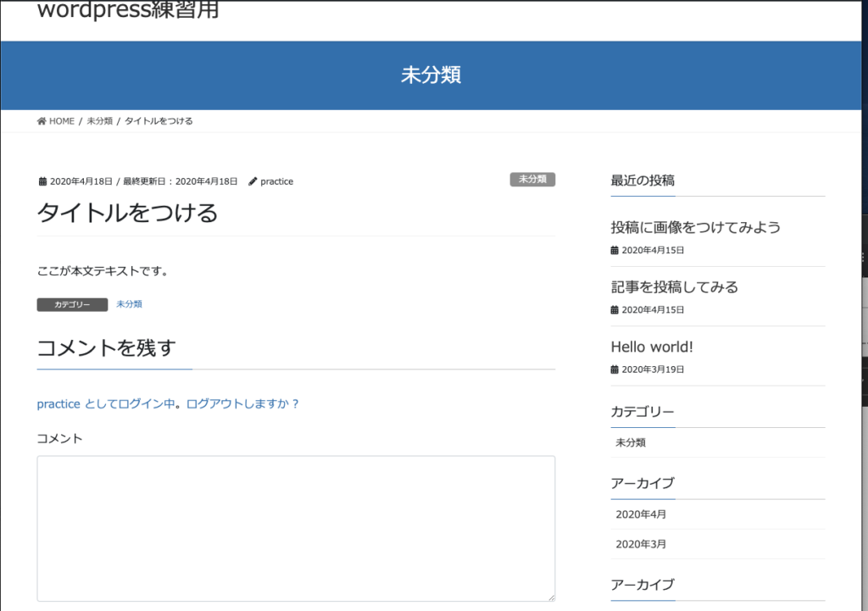The height and width of the screenshot is (611, 868).
Task: Click the pencil icon beside practice author
Action: (253, 181)
